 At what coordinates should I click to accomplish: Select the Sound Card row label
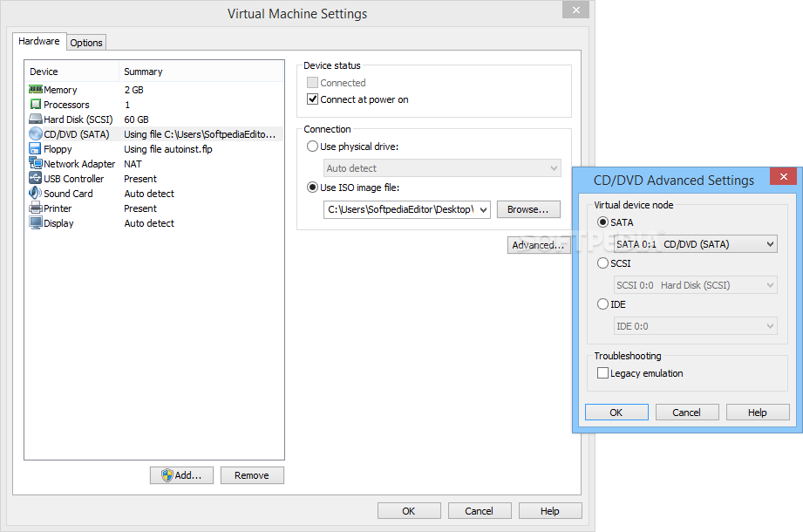pyautogui.click(x=68, y=194)
